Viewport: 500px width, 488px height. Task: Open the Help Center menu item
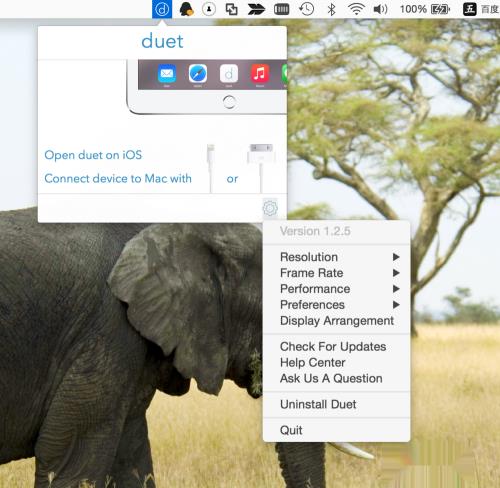[x=337, y=363]
